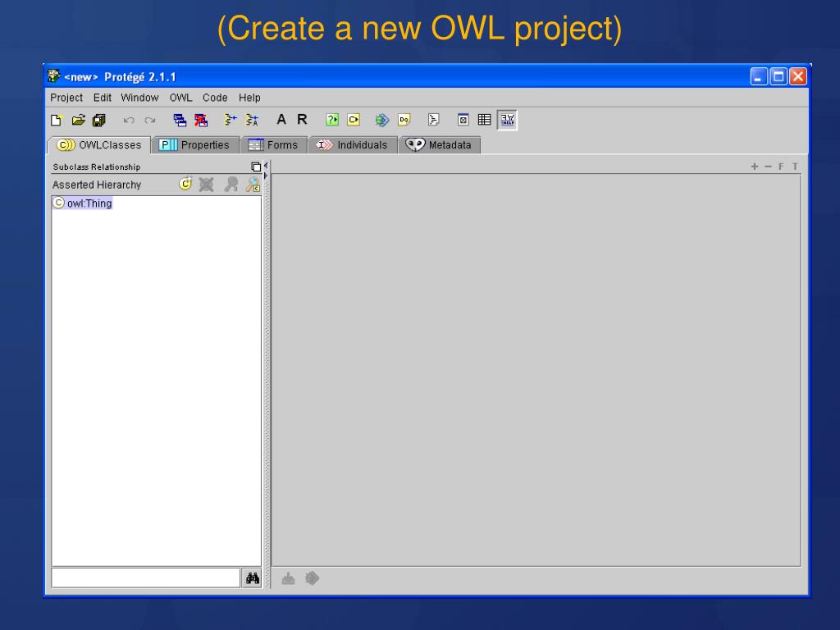Click in the class search text field
The width and height of the screenshot is (840, 630).
(x=146, y=578)
